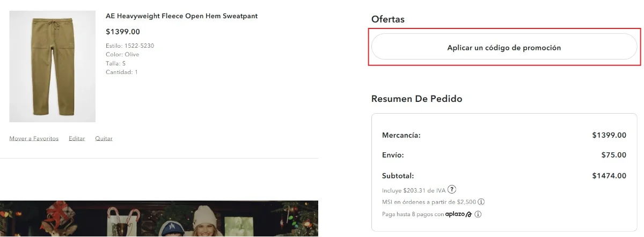This screenshot has height=237, width=644.
Task: Select the Envío: label
Action: 393,155
